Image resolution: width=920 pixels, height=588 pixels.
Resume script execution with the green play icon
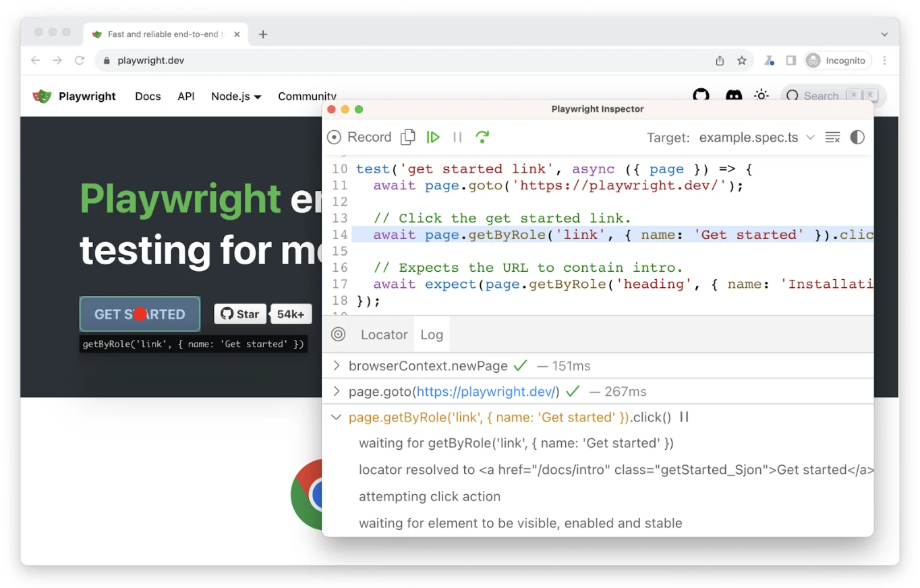433,137
